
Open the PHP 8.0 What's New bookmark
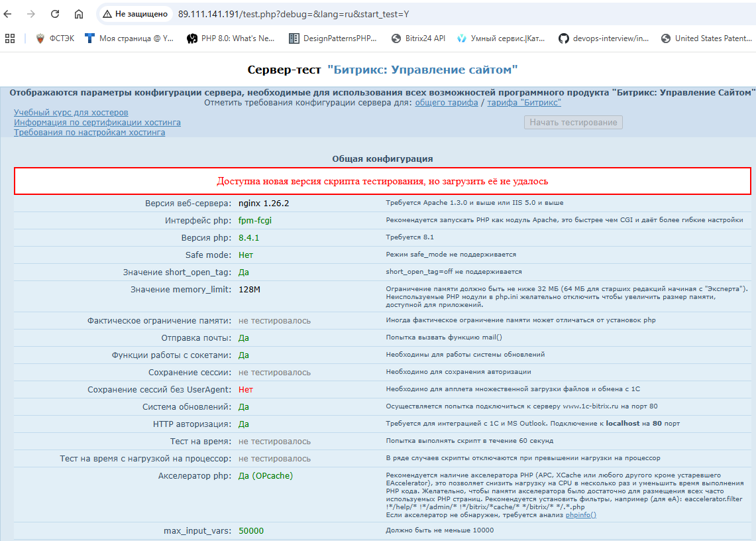pos(231,38)
